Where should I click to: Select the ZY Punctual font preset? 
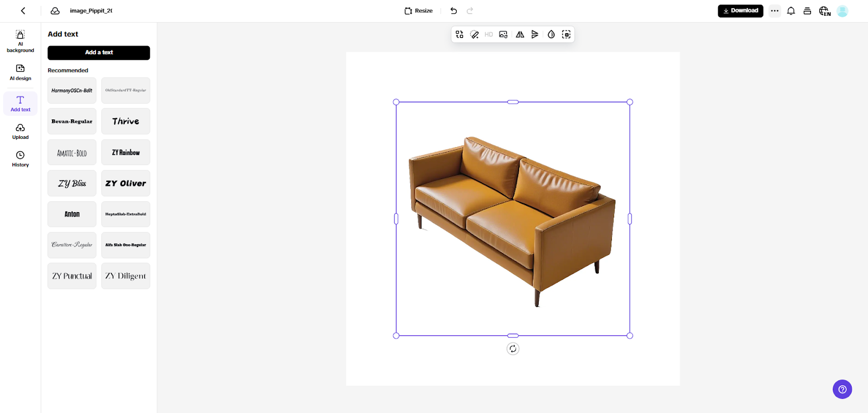(x=72, y=276)
